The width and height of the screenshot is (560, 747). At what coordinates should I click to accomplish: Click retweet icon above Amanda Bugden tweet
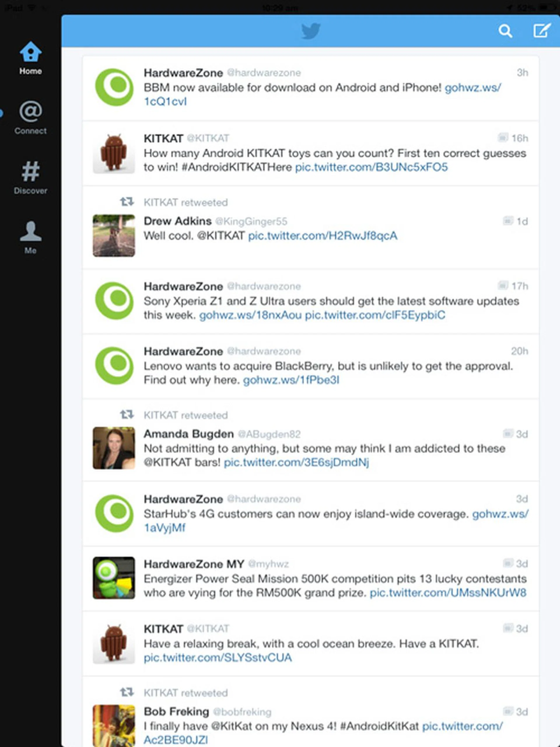[127, 414]
